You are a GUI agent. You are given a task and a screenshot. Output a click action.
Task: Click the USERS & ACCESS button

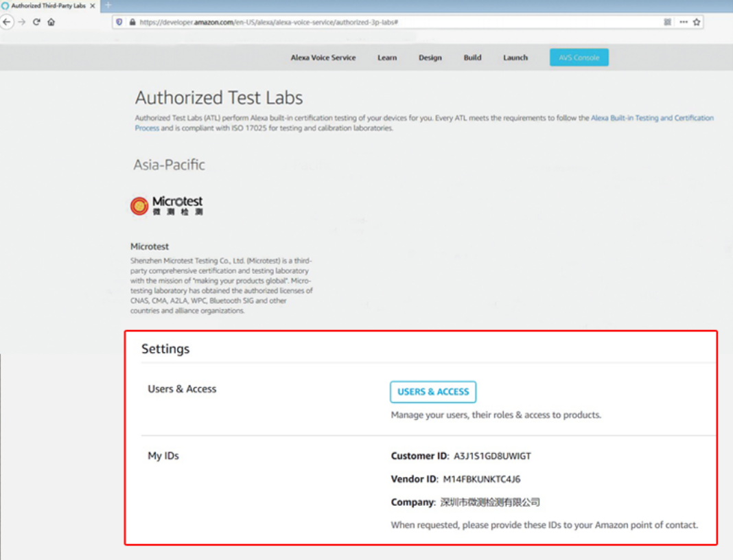tap(433, 392)
